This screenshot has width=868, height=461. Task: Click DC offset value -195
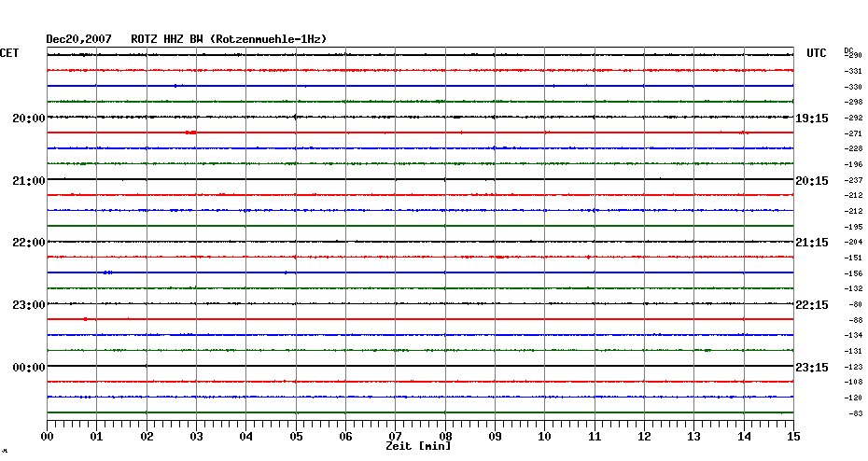click(x=853, y=227)
